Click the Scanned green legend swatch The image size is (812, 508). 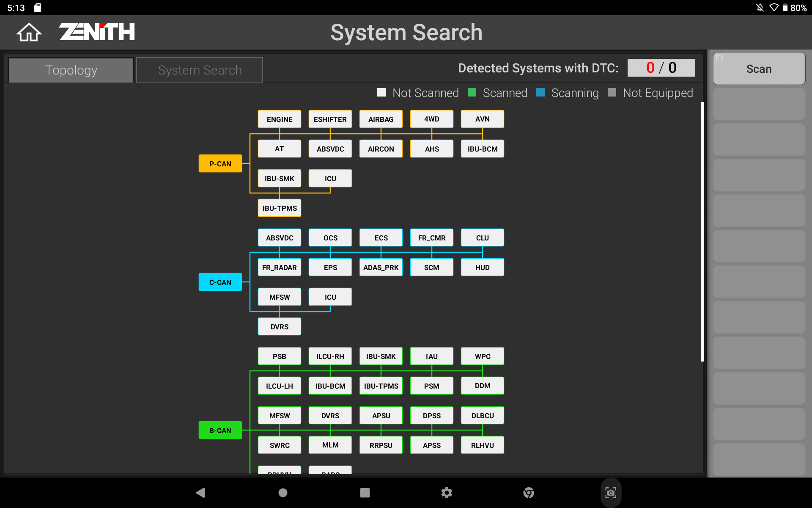tap(472, 93)
